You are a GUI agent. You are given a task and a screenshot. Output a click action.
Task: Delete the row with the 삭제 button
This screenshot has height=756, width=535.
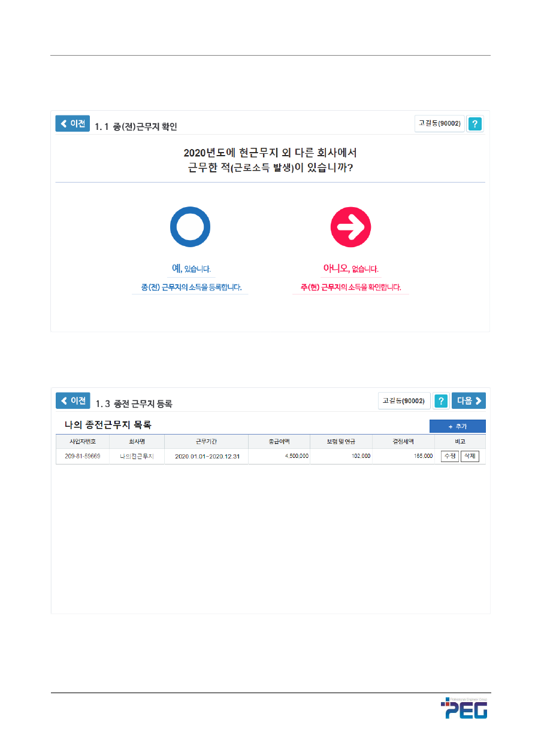[x=470, y=456]
